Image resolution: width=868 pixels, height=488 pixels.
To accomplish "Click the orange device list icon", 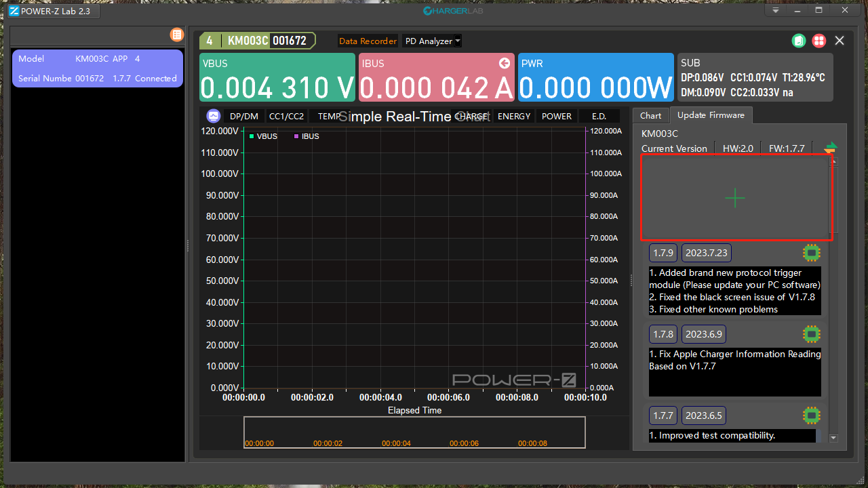I will pos(176,35).
